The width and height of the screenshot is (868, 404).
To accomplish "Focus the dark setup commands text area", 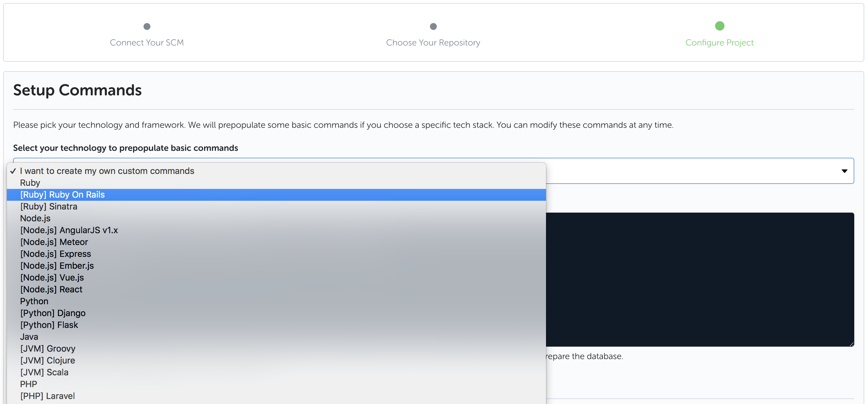I will [700, 279].
